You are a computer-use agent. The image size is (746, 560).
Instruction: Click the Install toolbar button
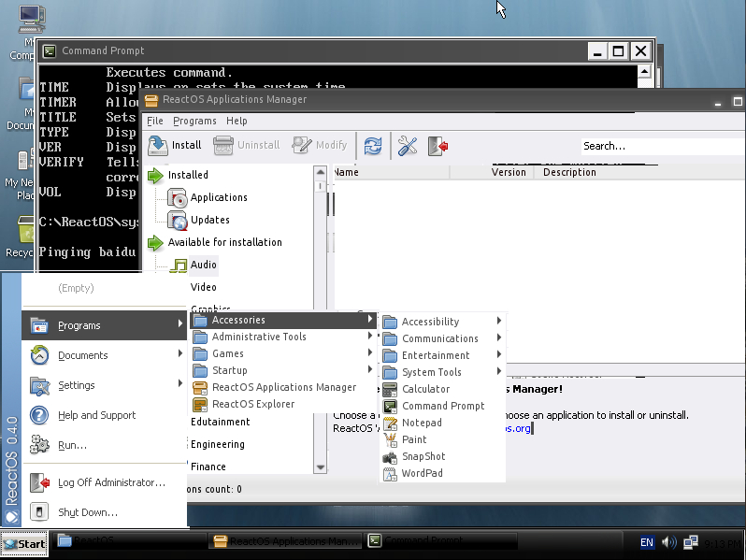click(175, 145)
